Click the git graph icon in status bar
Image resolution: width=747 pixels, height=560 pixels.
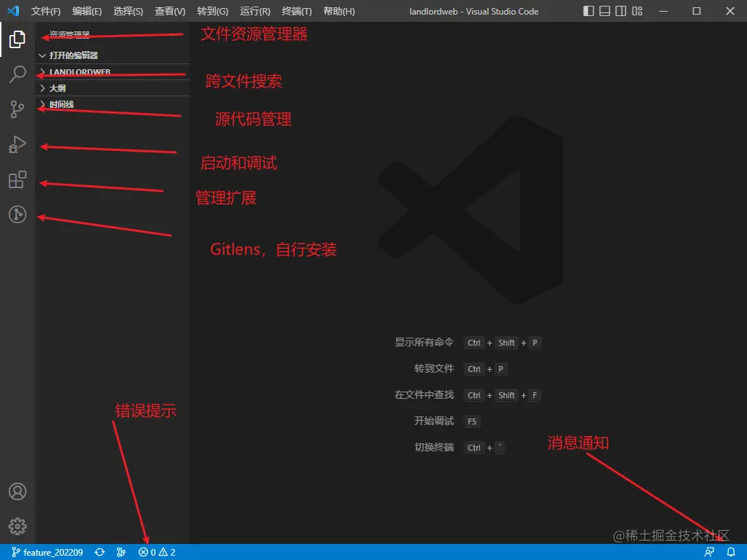point(121,553)
